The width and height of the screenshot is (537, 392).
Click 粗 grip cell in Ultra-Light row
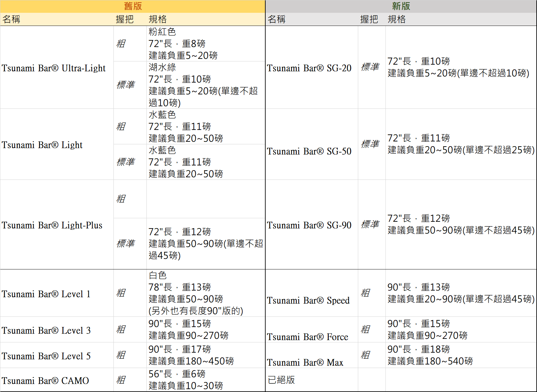[x=130, y=44]
